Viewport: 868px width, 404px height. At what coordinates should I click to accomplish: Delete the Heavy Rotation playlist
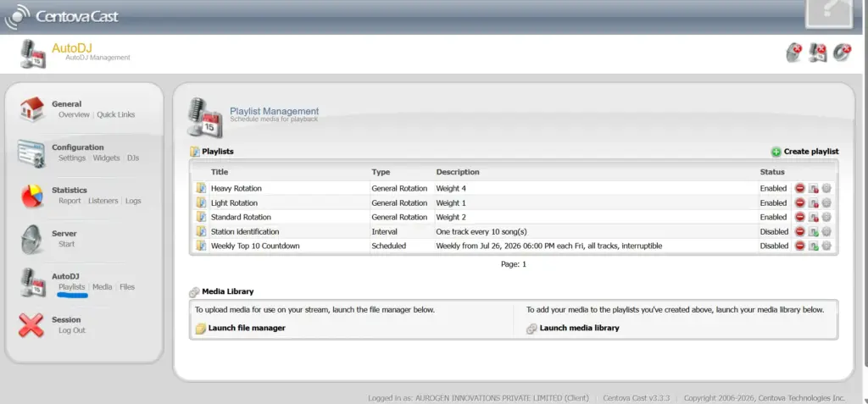coord(799,189)
